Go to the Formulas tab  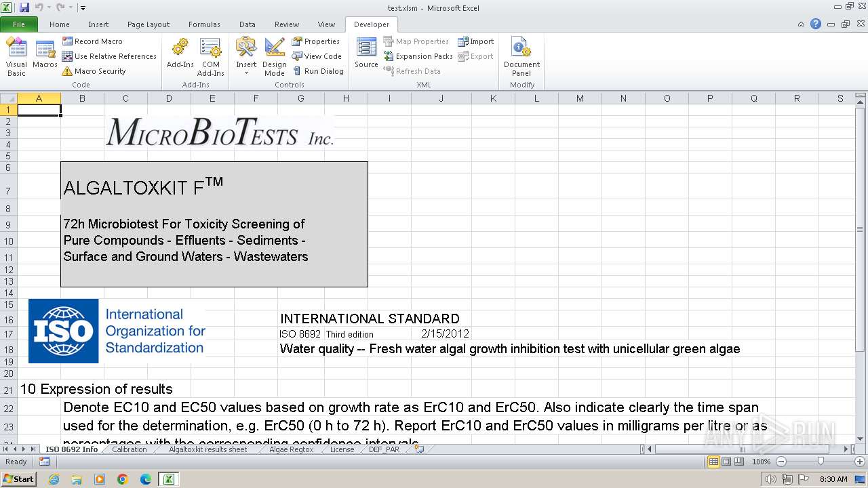[204, 24]
